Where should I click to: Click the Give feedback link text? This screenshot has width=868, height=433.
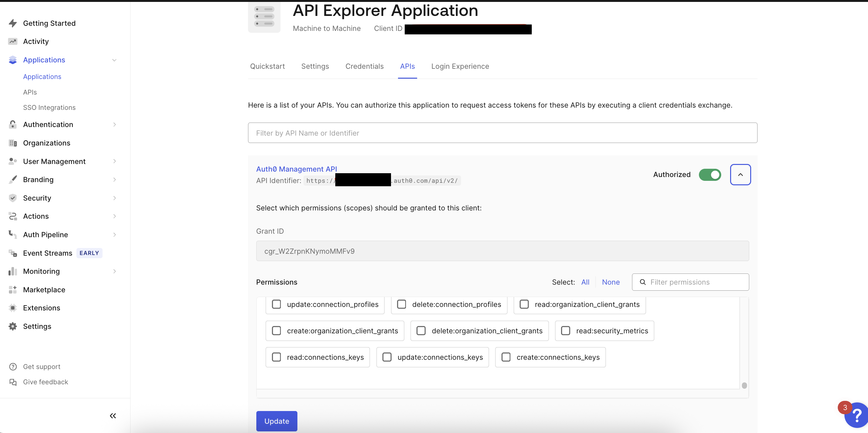[x=46, y=382]
